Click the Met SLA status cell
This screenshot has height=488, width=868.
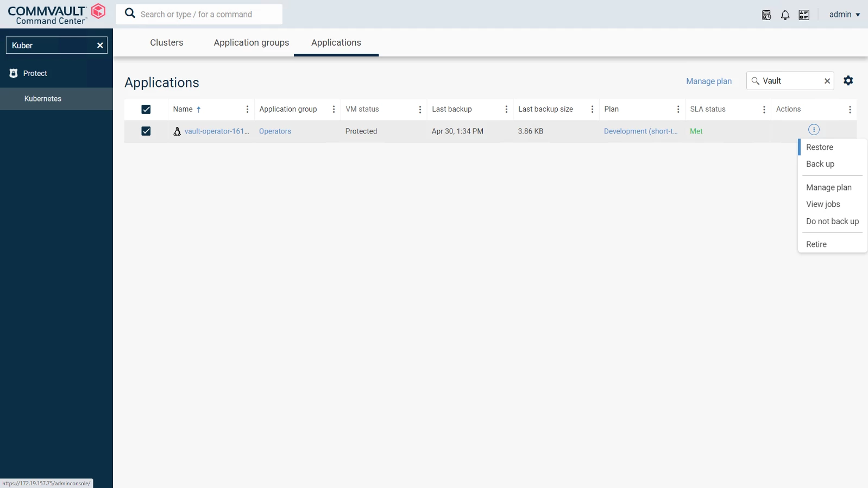pyautogui.click(x=696, y=131)
